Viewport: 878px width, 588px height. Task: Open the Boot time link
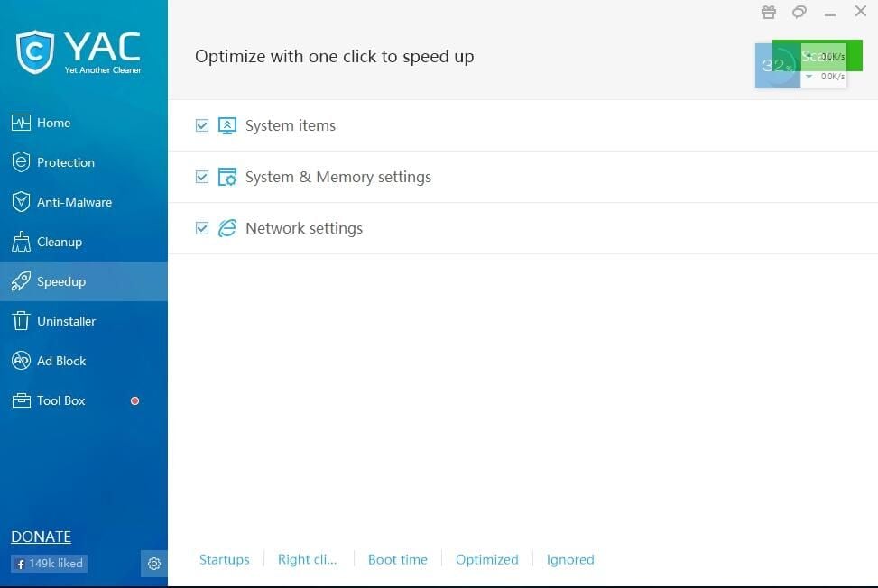pos(398,559)
